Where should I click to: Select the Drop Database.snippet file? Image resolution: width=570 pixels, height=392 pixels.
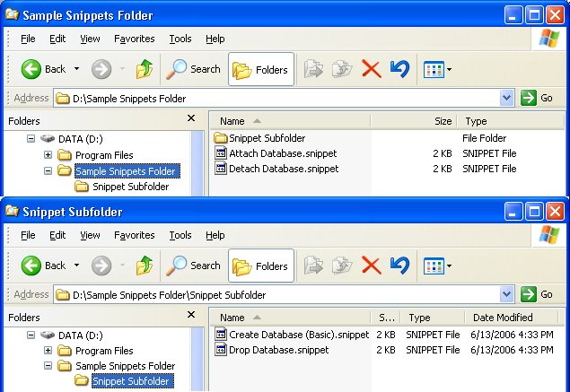click(278, 350)
